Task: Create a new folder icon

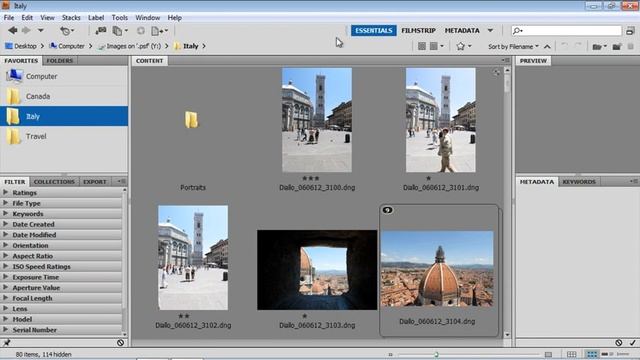Action: [617, 47]
